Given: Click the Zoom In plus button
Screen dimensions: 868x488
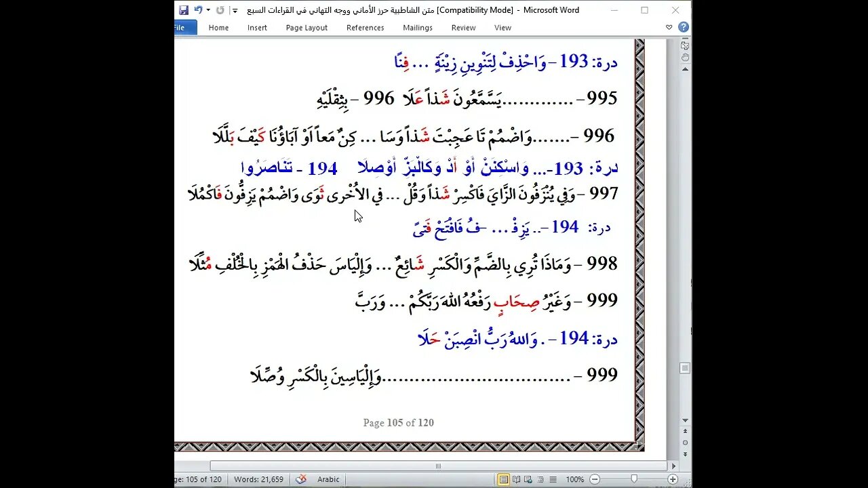Looking at the screenshot, I should click(673, 479).
